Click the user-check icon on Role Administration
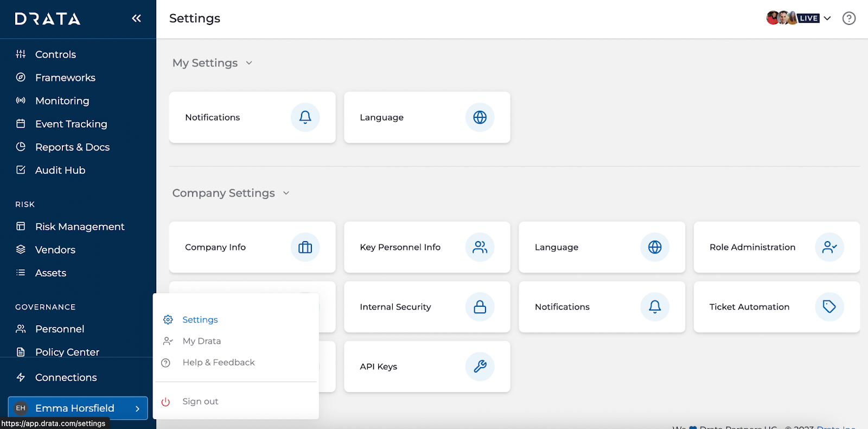 tap(829, 247)
